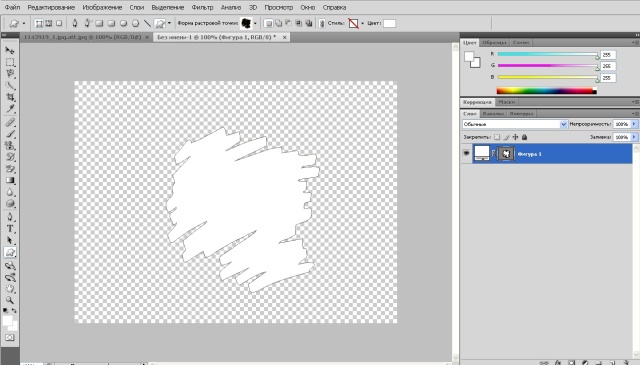Select the Blur tool
This screenshot has width=640, height=365.
(10, 192)
